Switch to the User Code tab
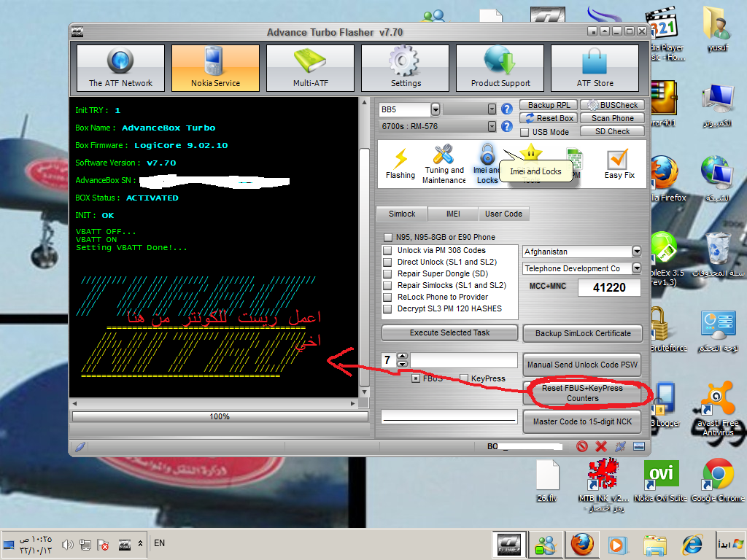747x560 pixels. tap(503, 214)
